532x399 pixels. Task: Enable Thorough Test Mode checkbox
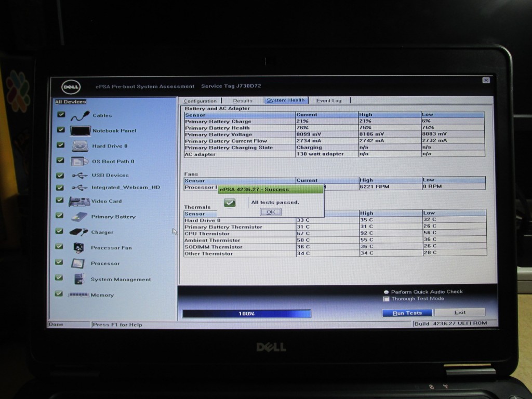(x=386, y=299)
